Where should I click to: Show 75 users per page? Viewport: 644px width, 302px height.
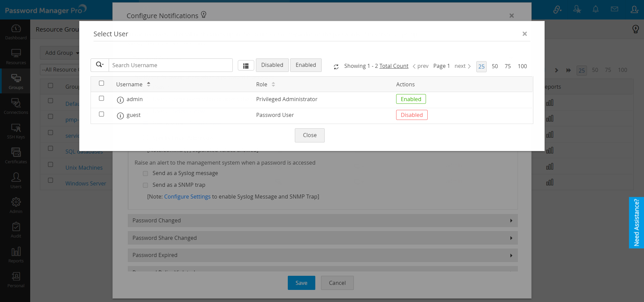tap(508, 67)
